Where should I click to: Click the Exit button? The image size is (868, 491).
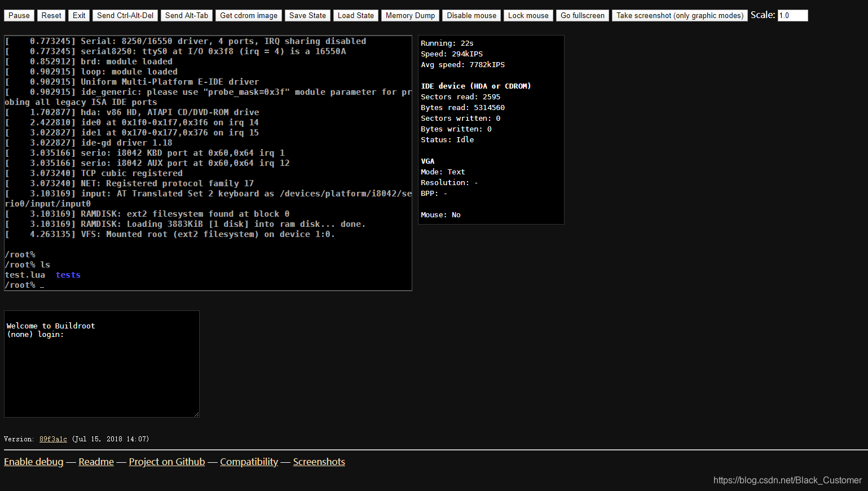79,15
